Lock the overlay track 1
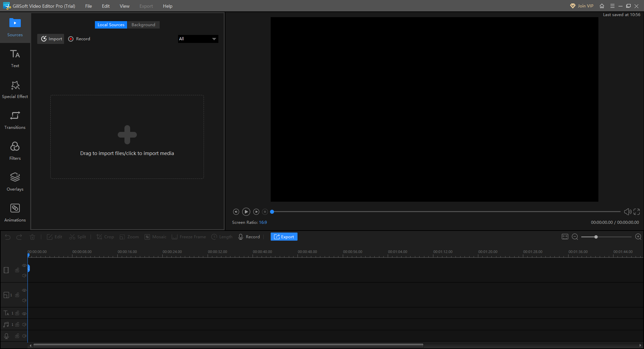 click(17, 295)
